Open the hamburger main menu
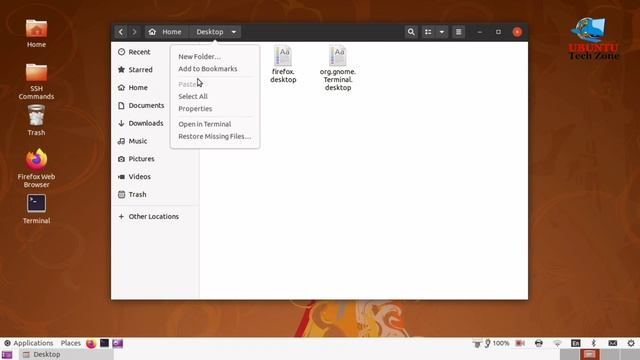The width and height of the screenshot is (640, 360). (x=458, y=32)
